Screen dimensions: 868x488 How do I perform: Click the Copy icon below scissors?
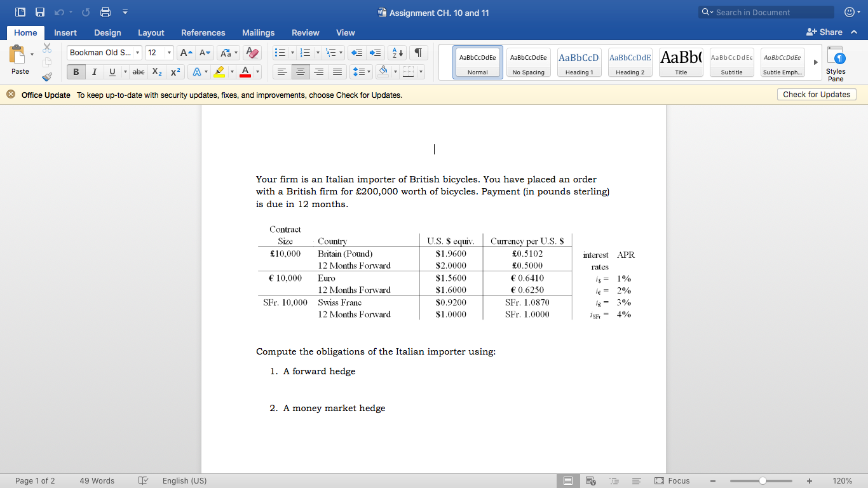click(47, 62)
